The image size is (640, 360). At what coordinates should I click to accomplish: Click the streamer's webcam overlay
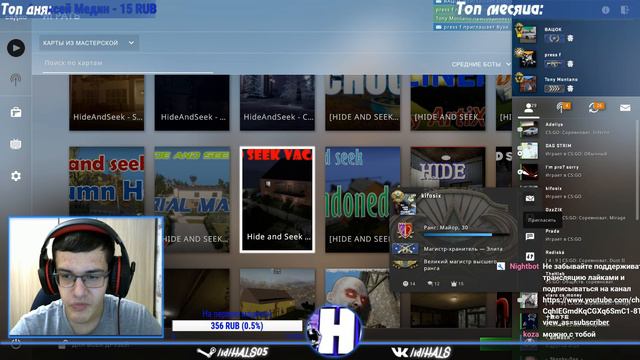pos(86,277)
